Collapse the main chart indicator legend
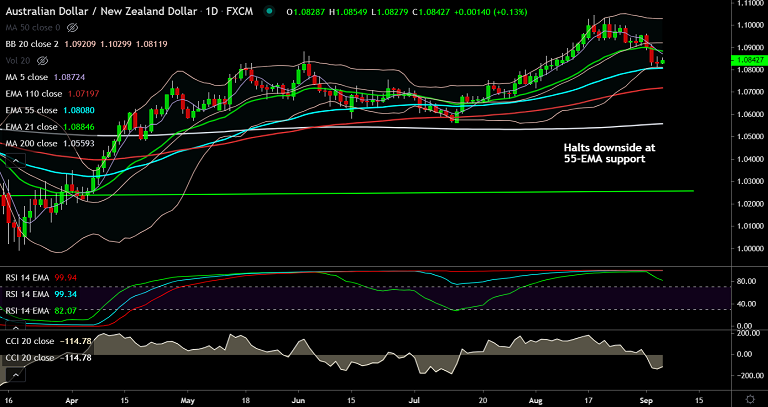Image resolution: width=768 pixels, height=407 pixels. (16, 160)
